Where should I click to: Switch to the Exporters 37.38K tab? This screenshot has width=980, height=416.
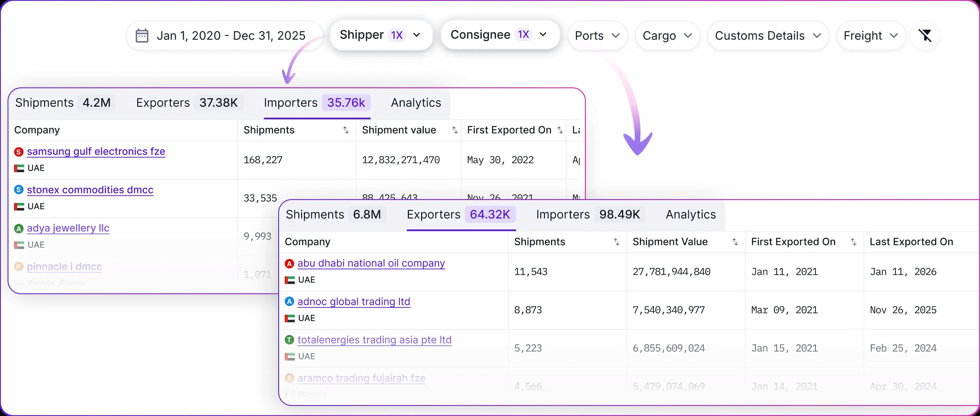pyautogui.click(x=187, y=103)
